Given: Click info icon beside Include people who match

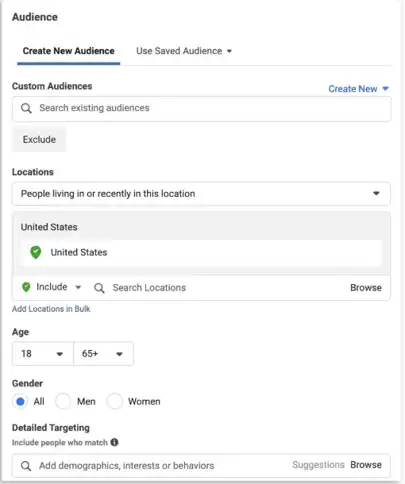Looking at the screenshot, I should (x=114, y=442).
